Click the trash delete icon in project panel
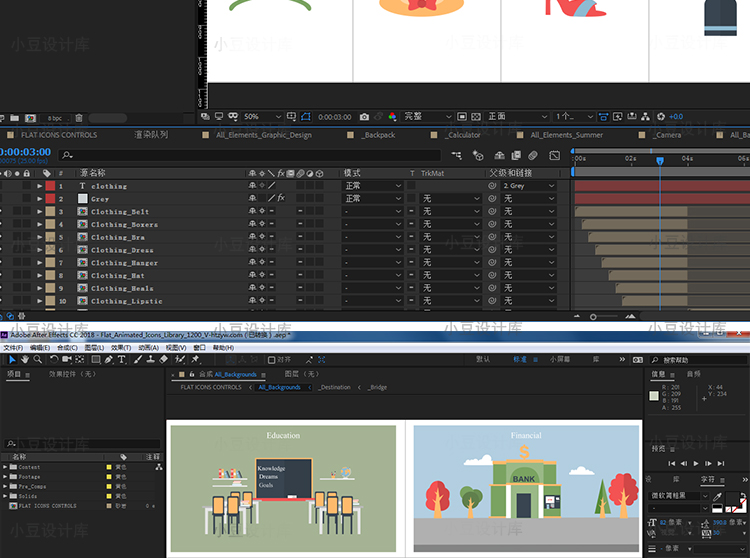The image size is (750, 558). [x=79, y=118]
